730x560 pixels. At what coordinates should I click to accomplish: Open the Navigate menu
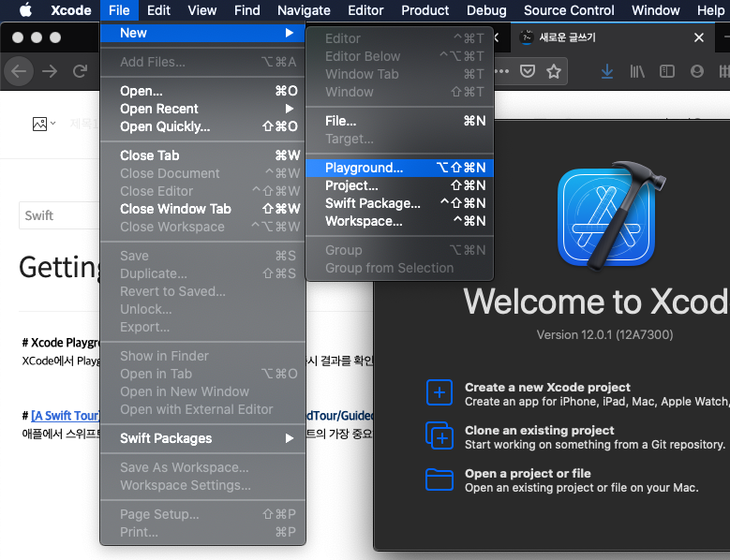(x=304, y=9)
